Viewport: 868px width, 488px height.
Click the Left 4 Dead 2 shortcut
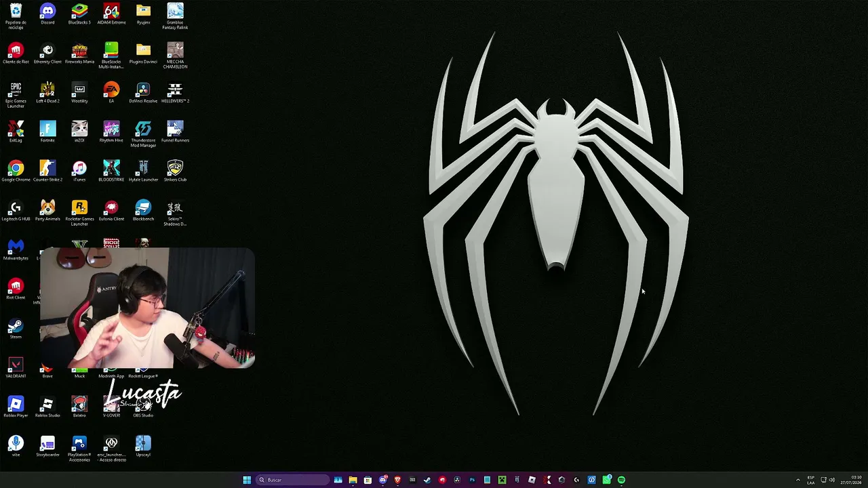(47, 93)
